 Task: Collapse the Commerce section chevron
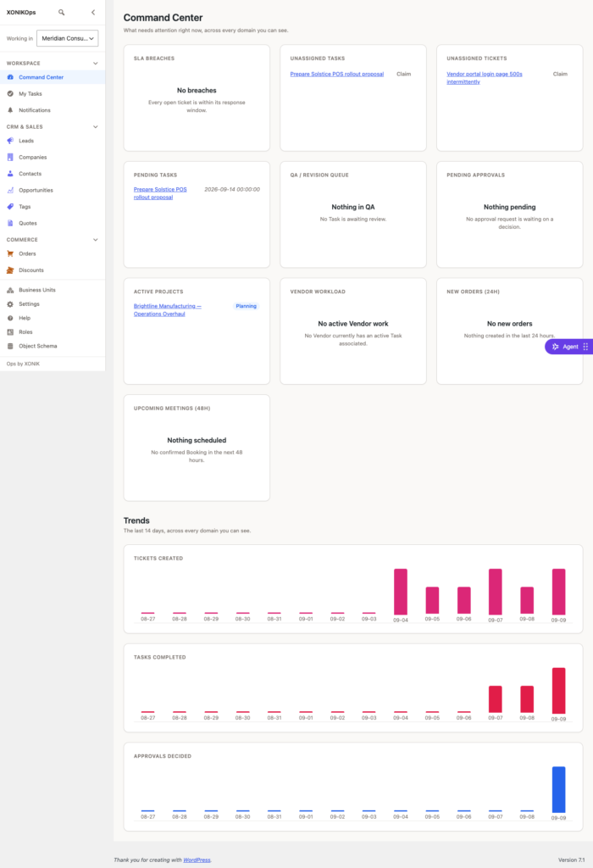(x=95, y=240)
